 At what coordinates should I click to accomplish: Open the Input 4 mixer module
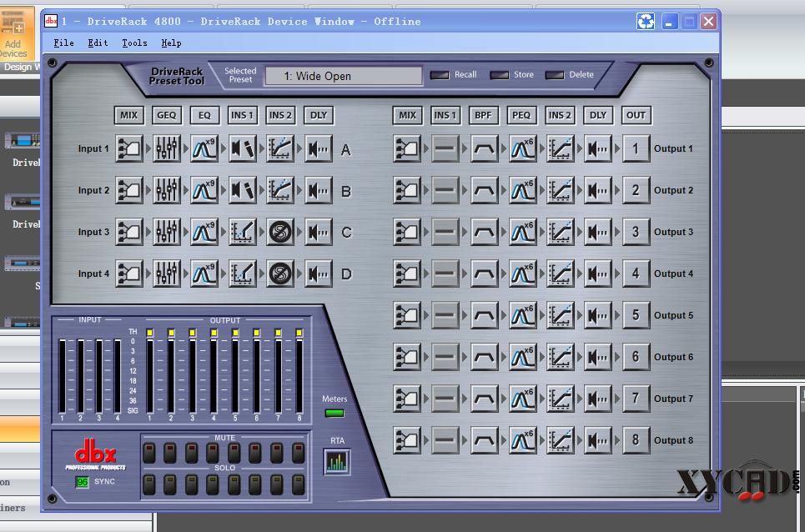click(128, 274)
